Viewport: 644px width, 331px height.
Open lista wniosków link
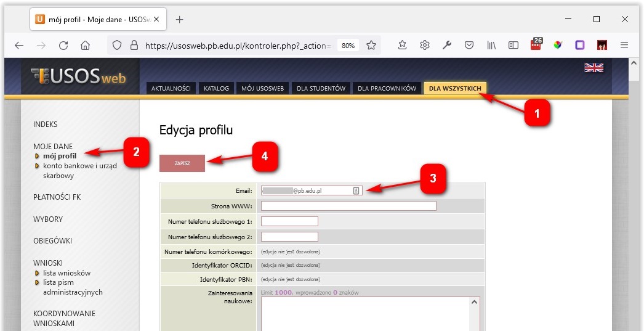coord(66,273)
